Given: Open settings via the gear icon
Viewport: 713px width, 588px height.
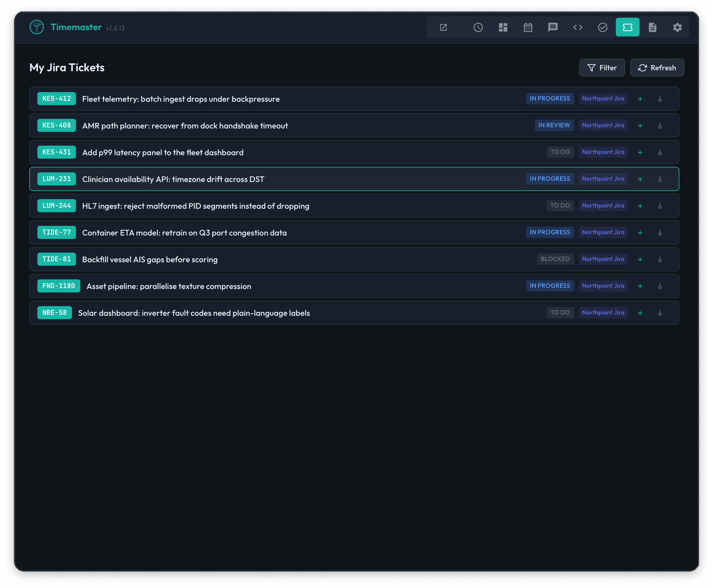Looking at the screenshot, I should point(678,27).
